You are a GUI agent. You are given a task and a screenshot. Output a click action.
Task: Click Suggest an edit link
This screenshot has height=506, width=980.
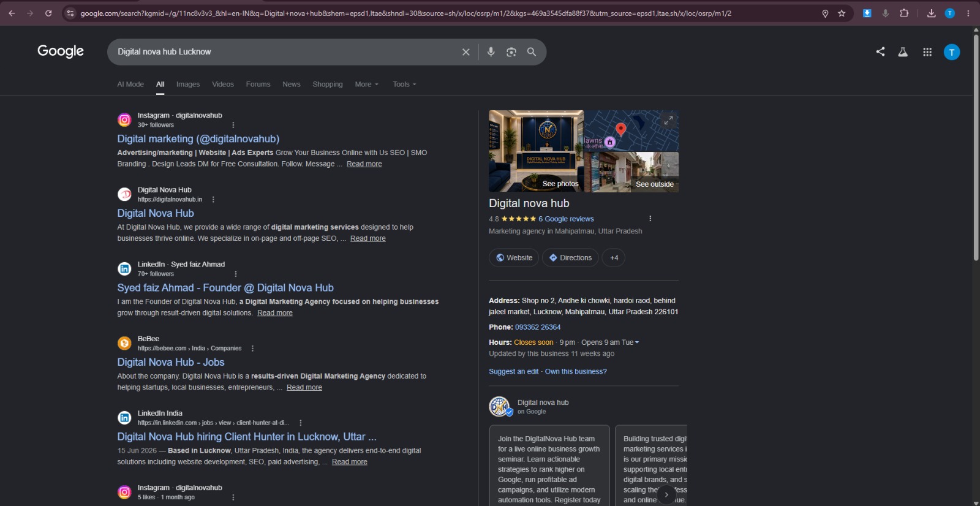pyautogui.click(x=514, y=372)
